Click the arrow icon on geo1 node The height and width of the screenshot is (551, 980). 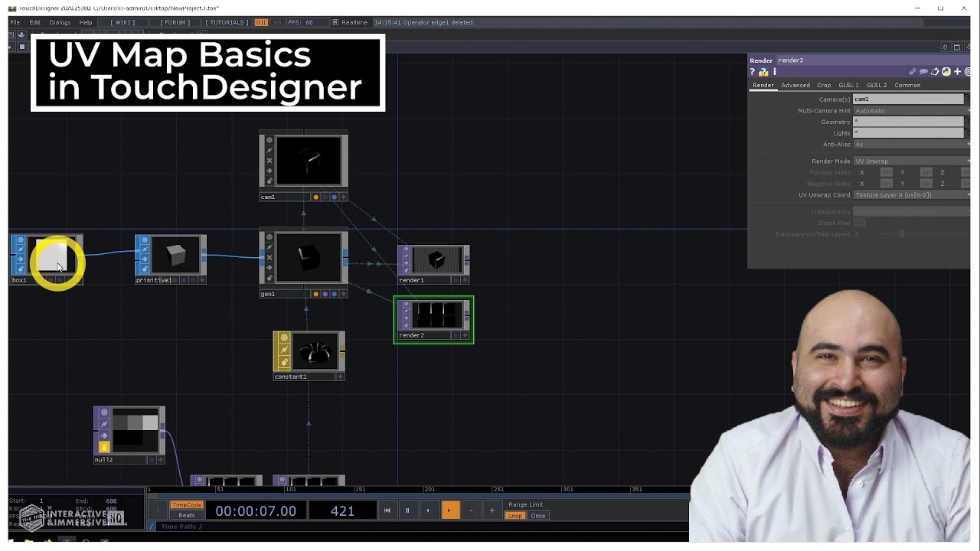(269, 268)
